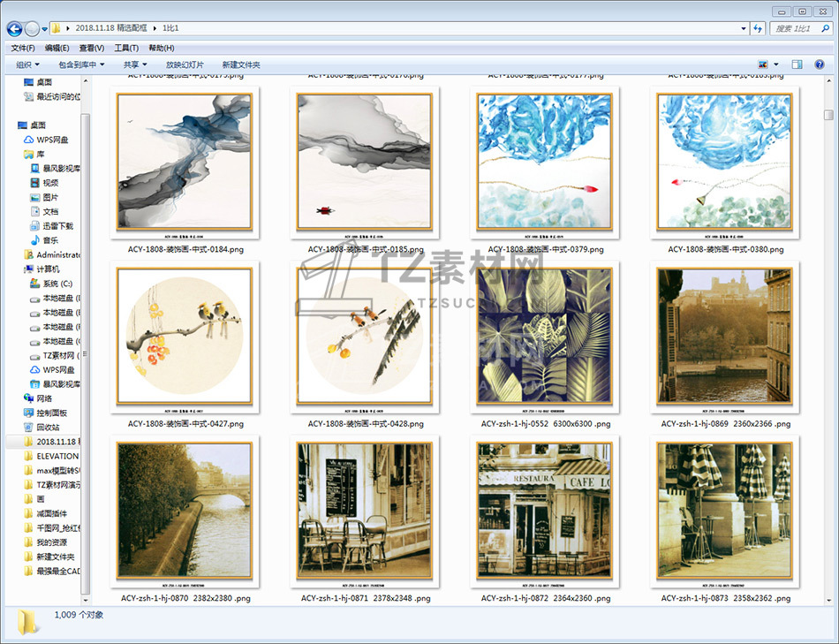This screenshot has height=644, width=839.
Task: Open 文件(F) menu
Action: (22, 49)
